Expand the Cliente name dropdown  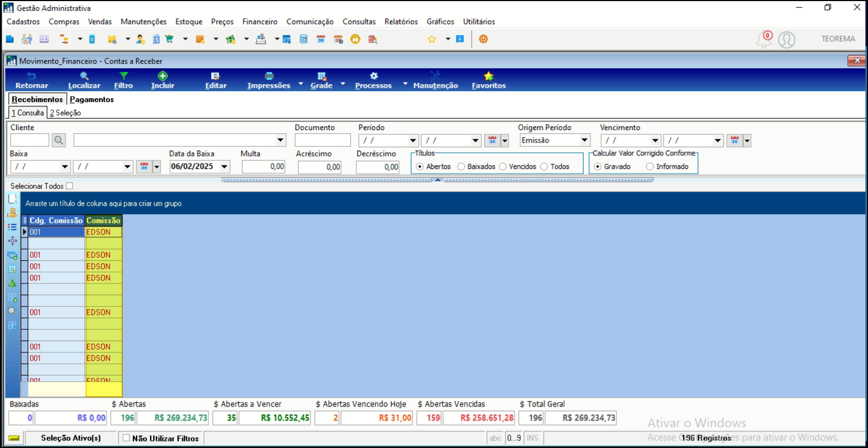coord(281,140)
